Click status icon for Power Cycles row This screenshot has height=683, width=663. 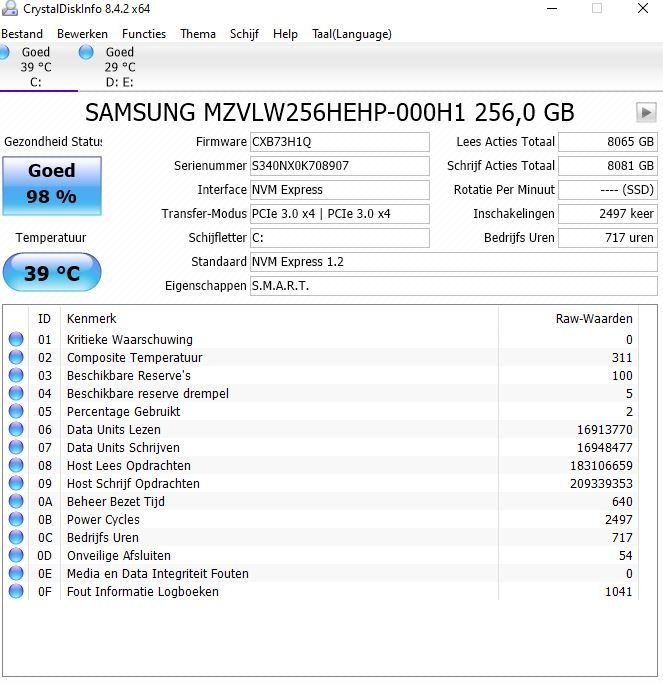click(x=16, y=519)
